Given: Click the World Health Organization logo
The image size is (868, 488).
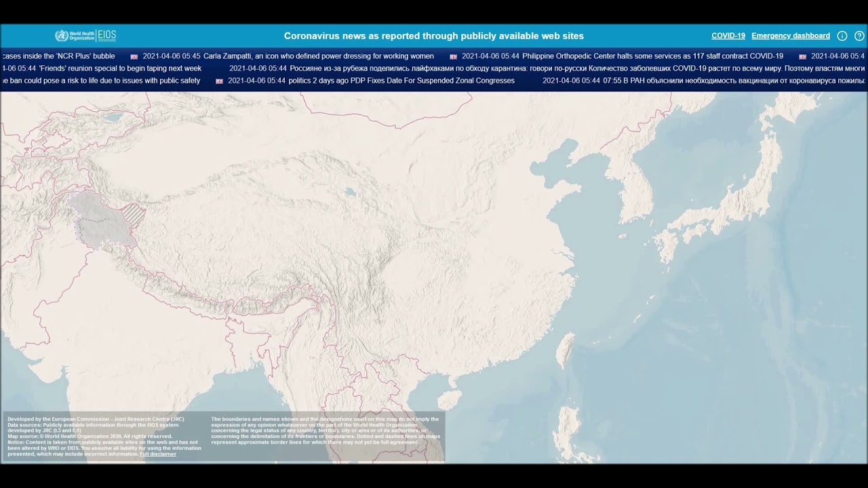Looking at the screenshot, I should [75, 36].
